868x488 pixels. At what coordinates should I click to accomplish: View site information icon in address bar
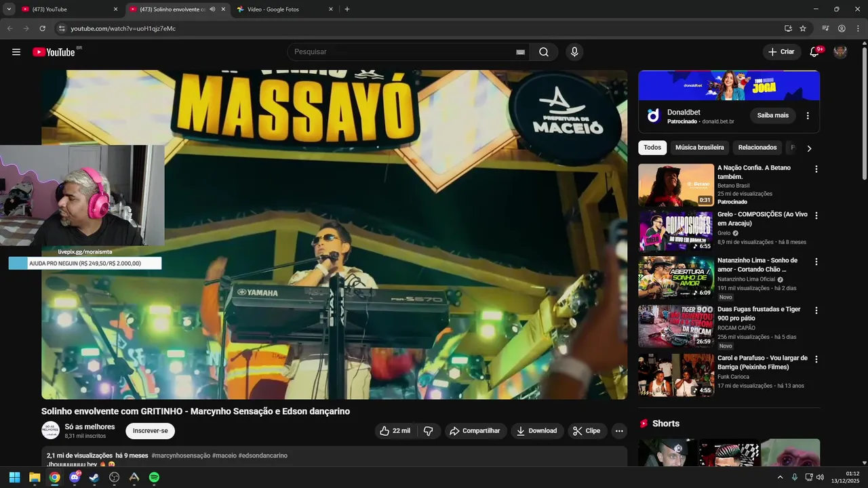(x=61, y=28)
